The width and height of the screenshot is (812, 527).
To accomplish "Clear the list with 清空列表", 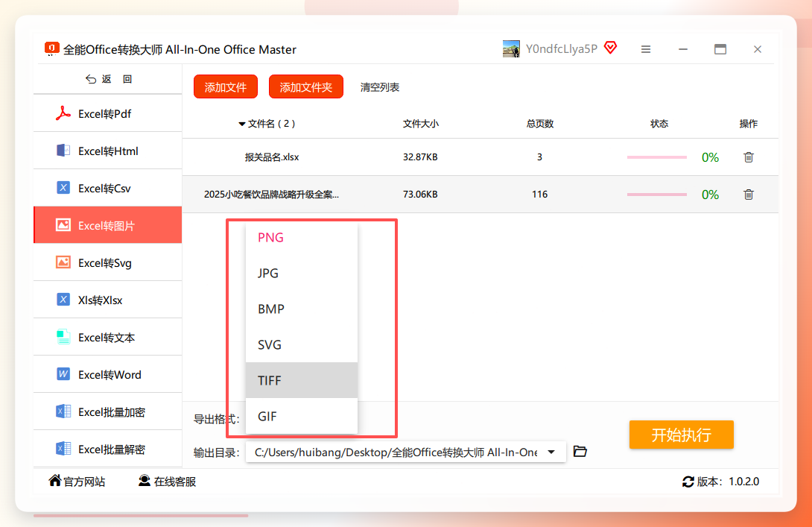I will click(x=380, y=87).
